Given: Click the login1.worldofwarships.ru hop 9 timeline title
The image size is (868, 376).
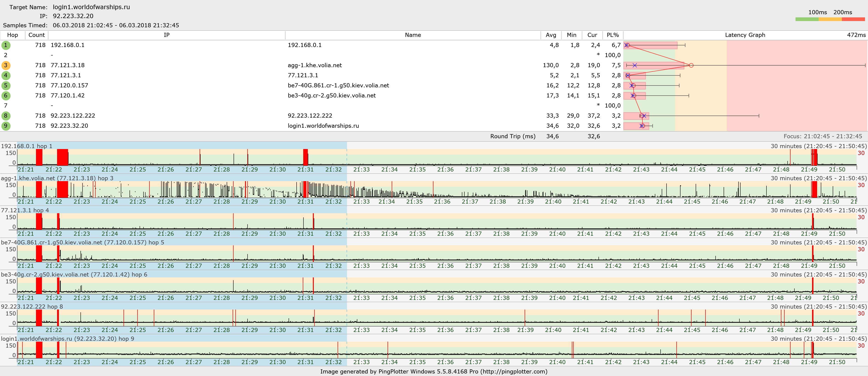Looking at the screenshot, I should coord(67,339).
